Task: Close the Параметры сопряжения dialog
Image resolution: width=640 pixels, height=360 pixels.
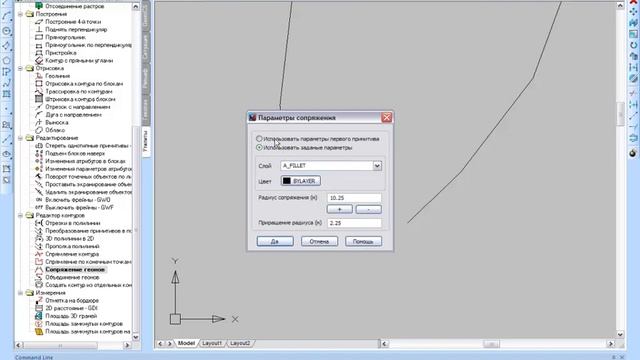Action: pyautogui.click(x=387, y=118)
